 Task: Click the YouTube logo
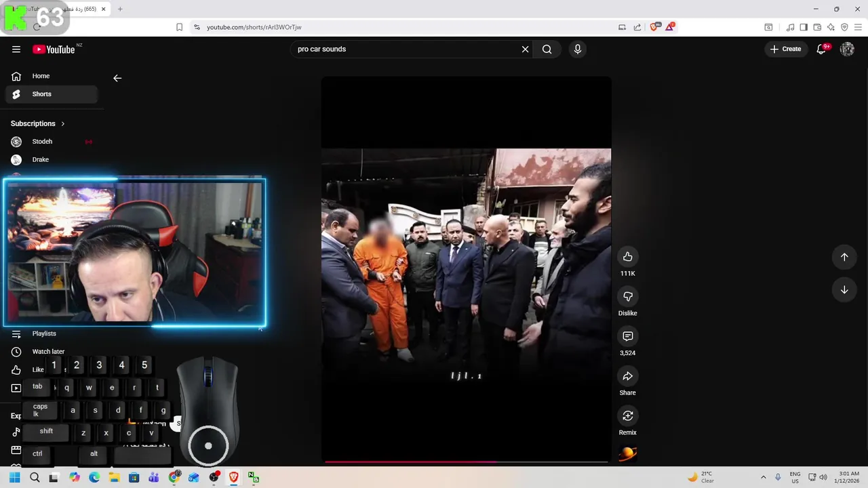click(x=54, y=49)
